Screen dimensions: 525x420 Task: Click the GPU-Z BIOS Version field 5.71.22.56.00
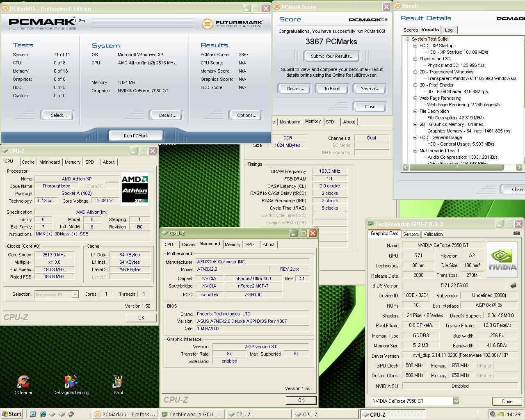click(x=454, y=285)
